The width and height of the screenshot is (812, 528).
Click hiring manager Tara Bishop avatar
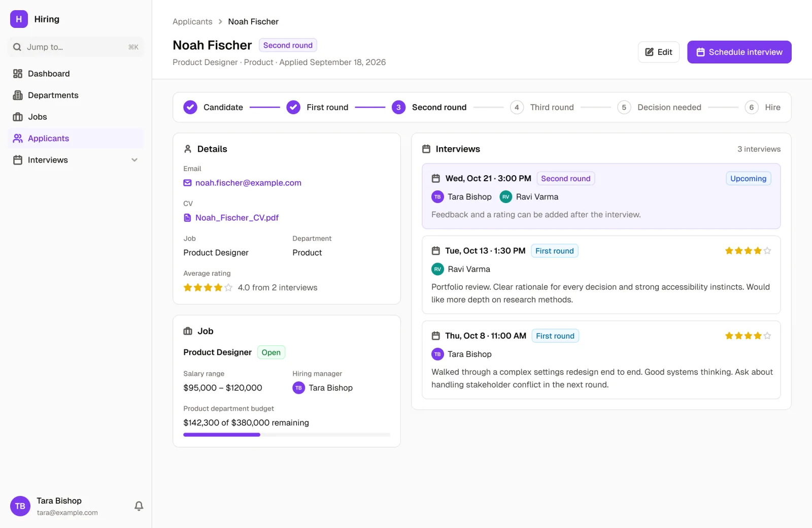(x=298, y=388)
